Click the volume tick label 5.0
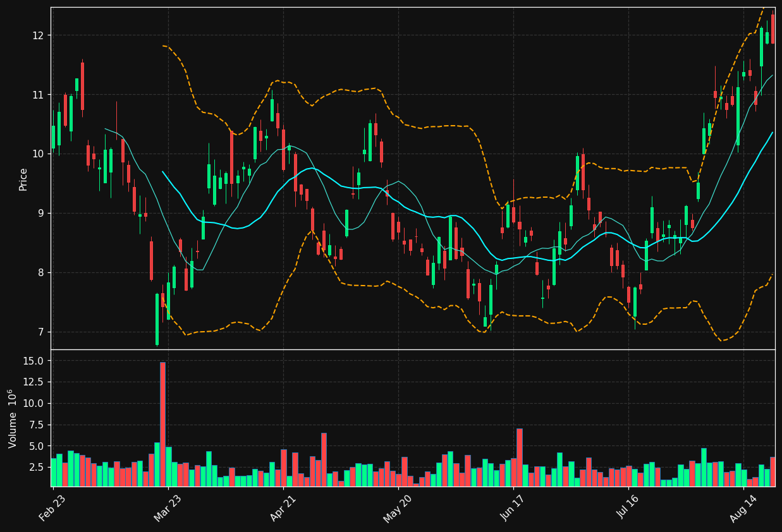 (37, 446)
